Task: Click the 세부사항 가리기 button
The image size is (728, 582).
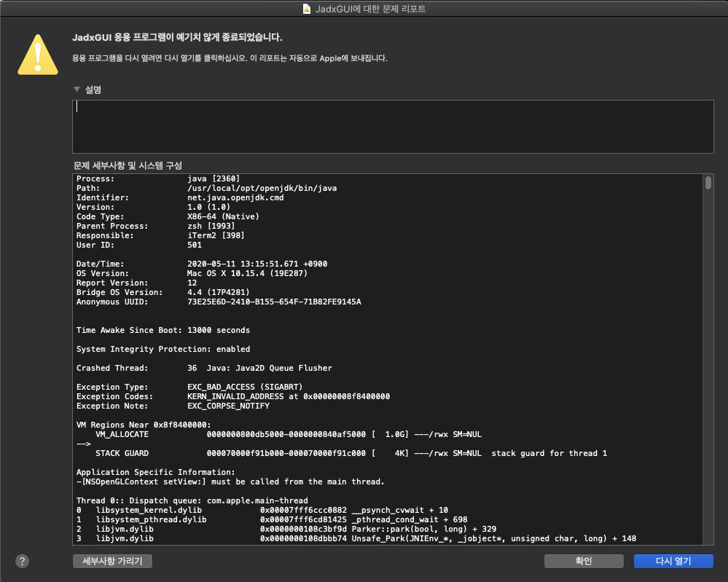Action: coord(112,561)
